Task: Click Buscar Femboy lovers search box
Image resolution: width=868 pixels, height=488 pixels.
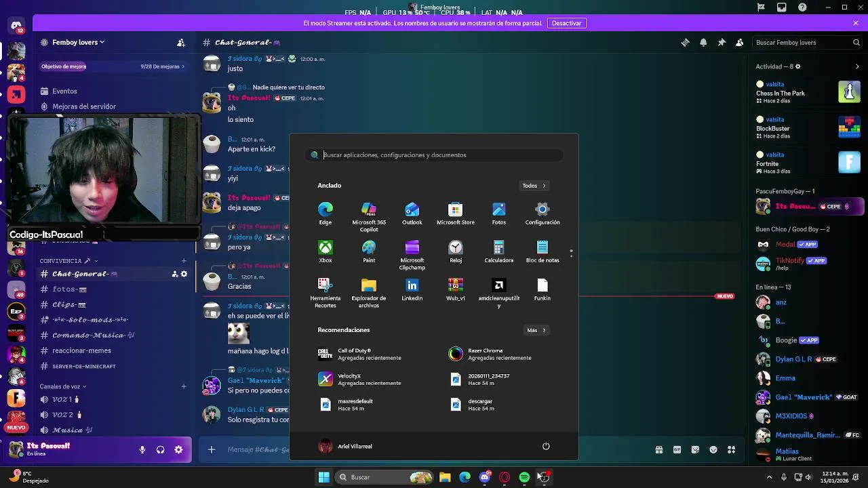Action: [808, 42]
